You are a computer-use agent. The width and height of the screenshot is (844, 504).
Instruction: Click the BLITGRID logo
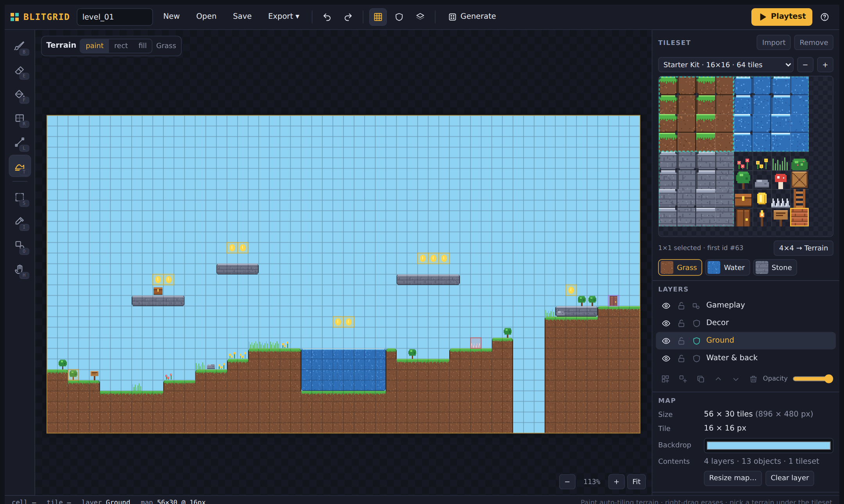pos(40,17)
